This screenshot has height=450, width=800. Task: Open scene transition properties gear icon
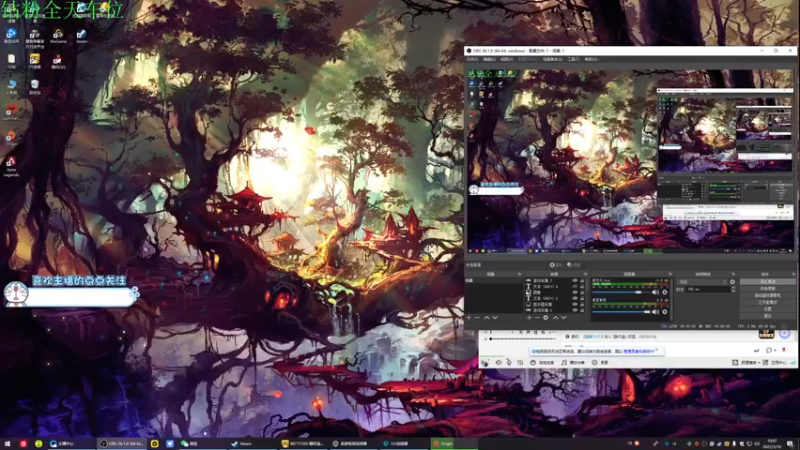(x=732, y=282)
